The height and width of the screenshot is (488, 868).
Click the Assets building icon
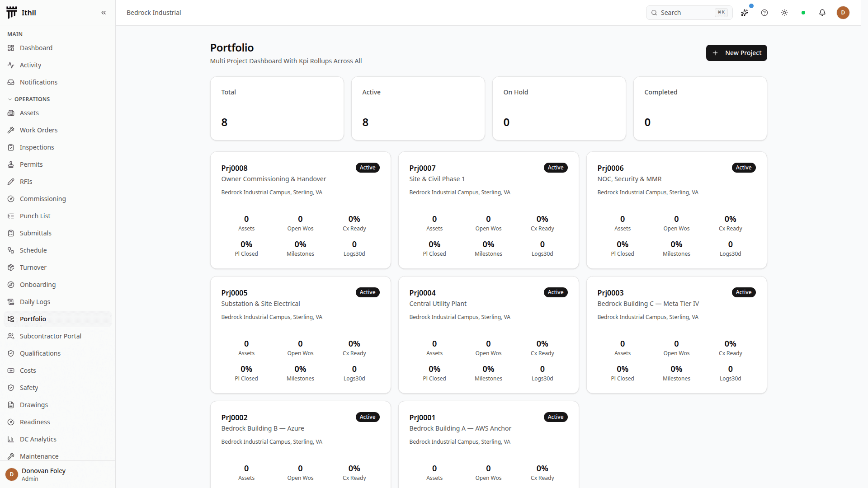pos(11,113)
